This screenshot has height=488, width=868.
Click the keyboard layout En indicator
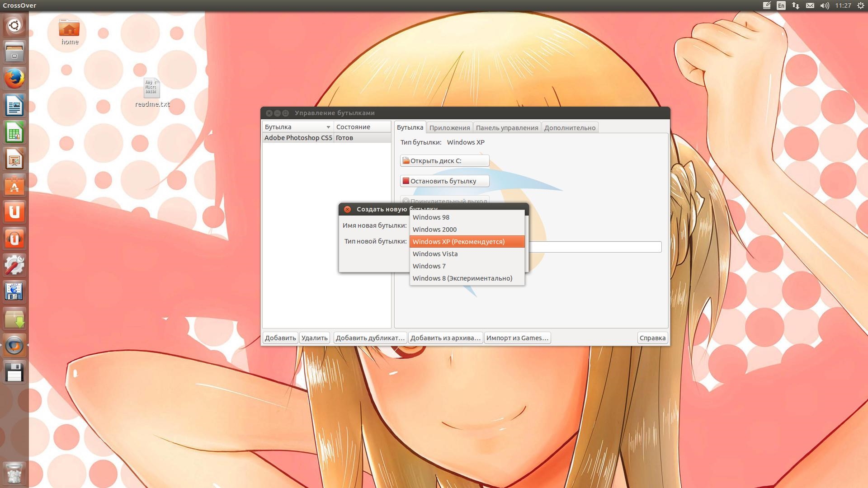click(781, 5)
